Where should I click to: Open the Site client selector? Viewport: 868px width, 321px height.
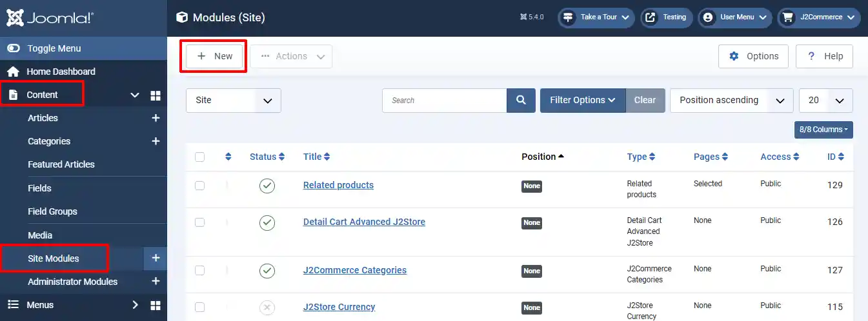coord(233,100)
